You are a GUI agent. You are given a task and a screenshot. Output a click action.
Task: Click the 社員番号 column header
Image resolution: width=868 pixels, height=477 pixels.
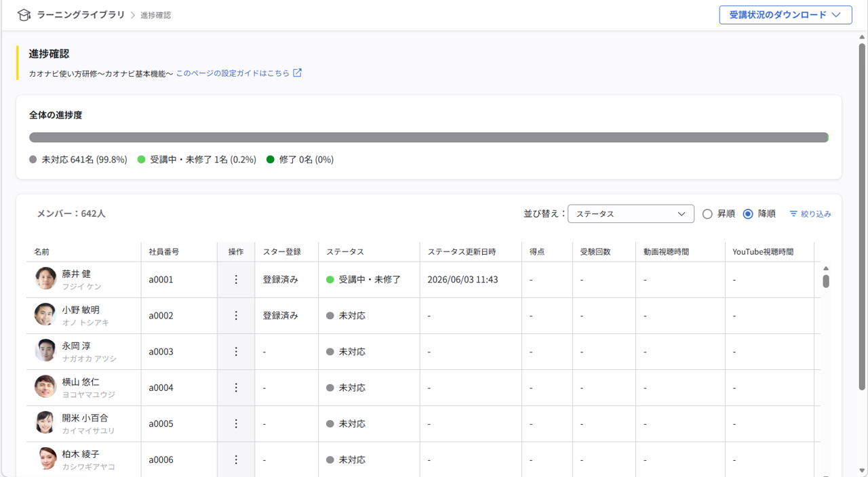click(164, 252)
